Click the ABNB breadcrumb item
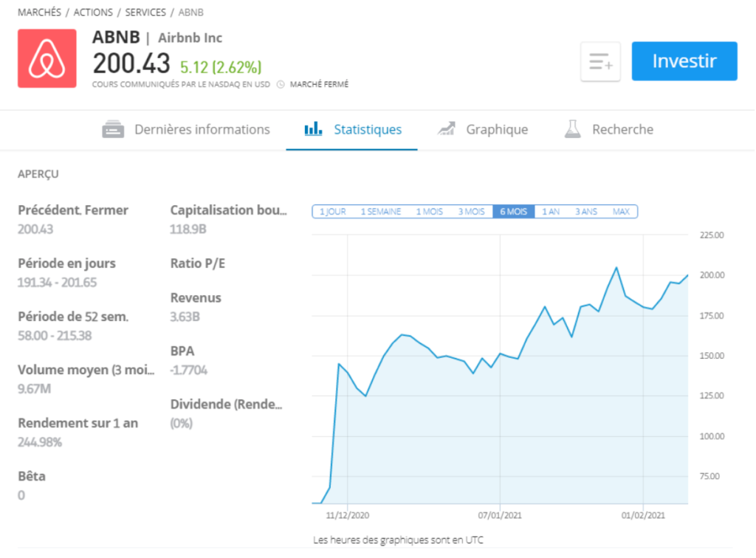Screen dimensions: 756x558 [x=191, y=12]
